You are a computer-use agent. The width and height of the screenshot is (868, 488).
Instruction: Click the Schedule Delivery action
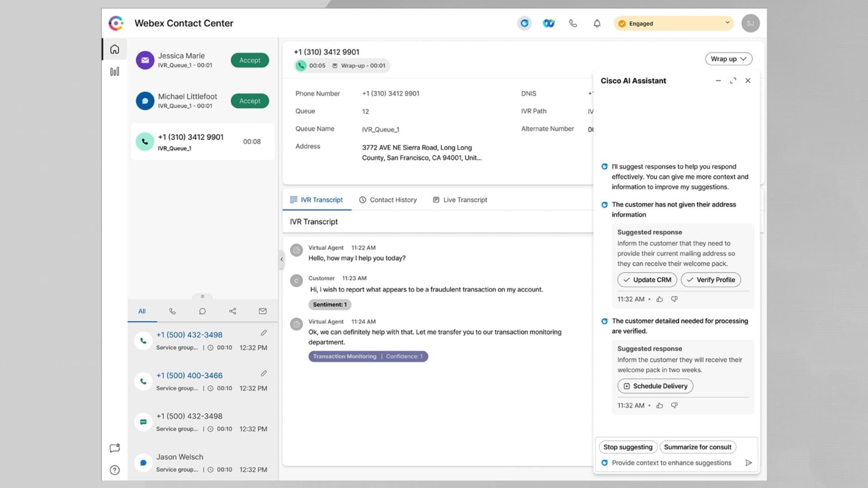pos(655,386)
